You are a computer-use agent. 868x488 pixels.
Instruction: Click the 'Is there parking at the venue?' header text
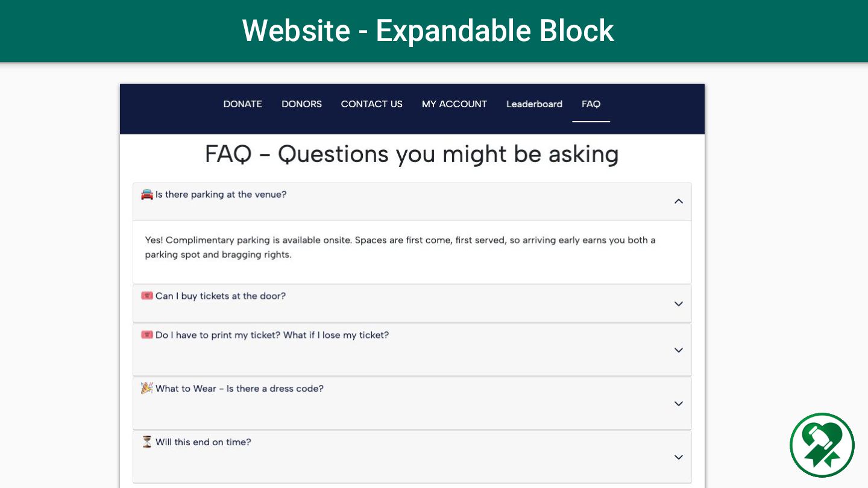tap(221, 195)
